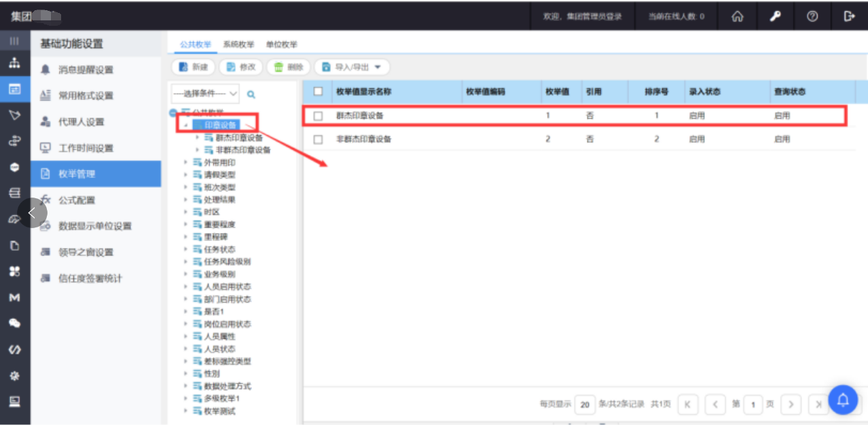Check the box for 非群杰印章设备 row

coord(318,139)
